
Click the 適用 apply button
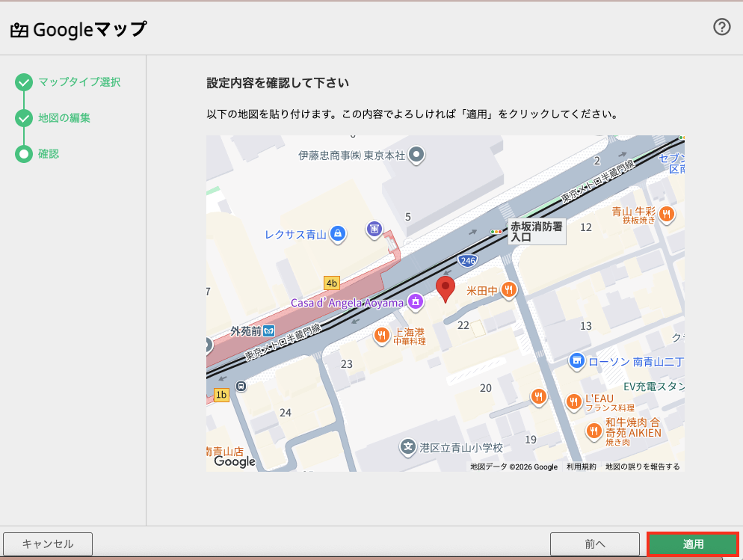[x=693, y=544]
